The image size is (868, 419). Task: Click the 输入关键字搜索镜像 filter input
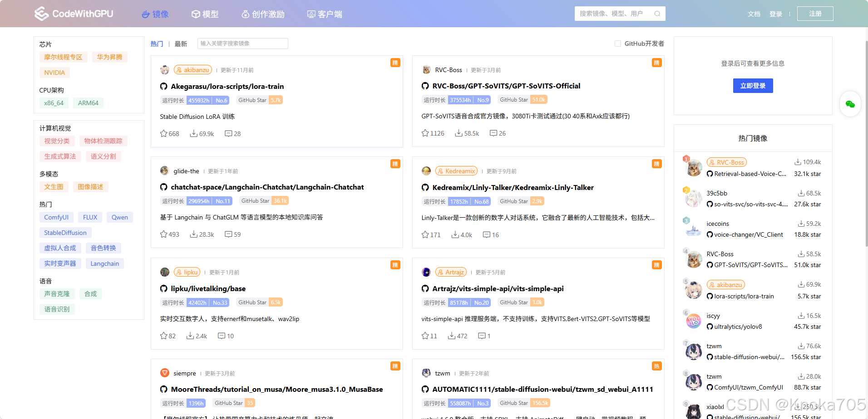242,44
